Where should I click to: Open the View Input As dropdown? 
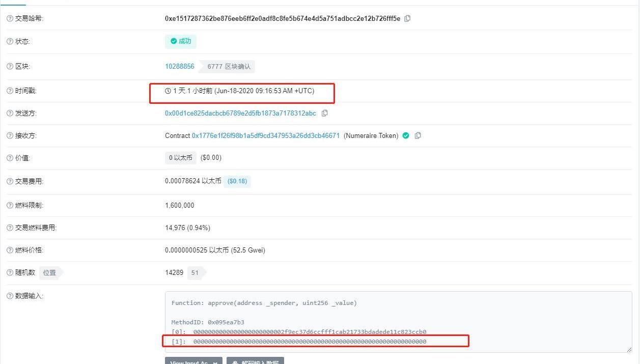click(193, 360)
